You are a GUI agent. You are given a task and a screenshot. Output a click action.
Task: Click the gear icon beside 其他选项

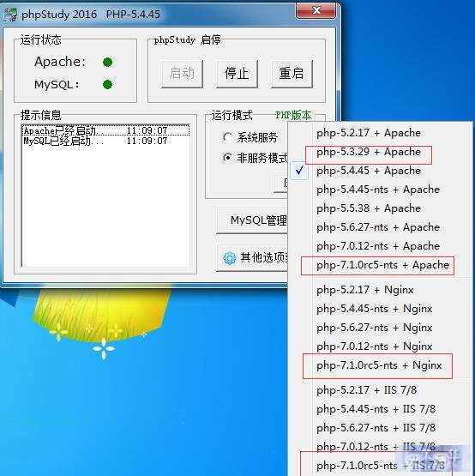pos(230,258)
